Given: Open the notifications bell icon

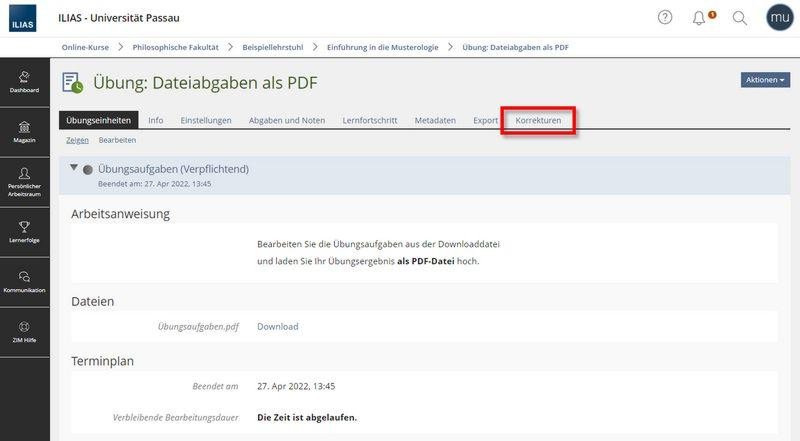Looking at the screenshot, I should point(700,18).
